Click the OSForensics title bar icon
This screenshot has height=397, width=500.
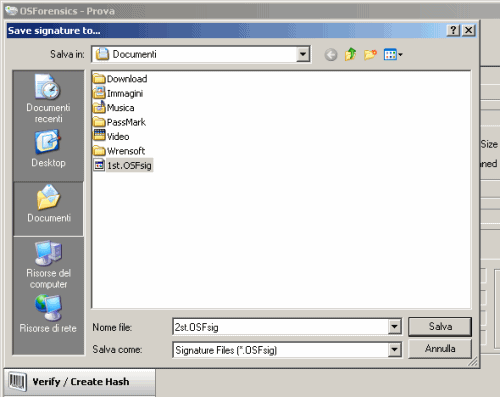11,11
